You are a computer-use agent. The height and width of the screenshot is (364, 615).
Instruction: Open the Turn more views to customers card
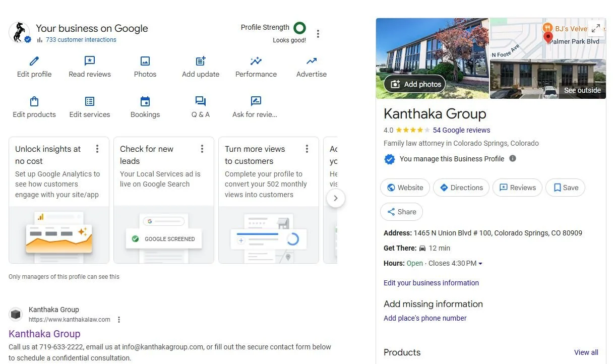[269, 200]
